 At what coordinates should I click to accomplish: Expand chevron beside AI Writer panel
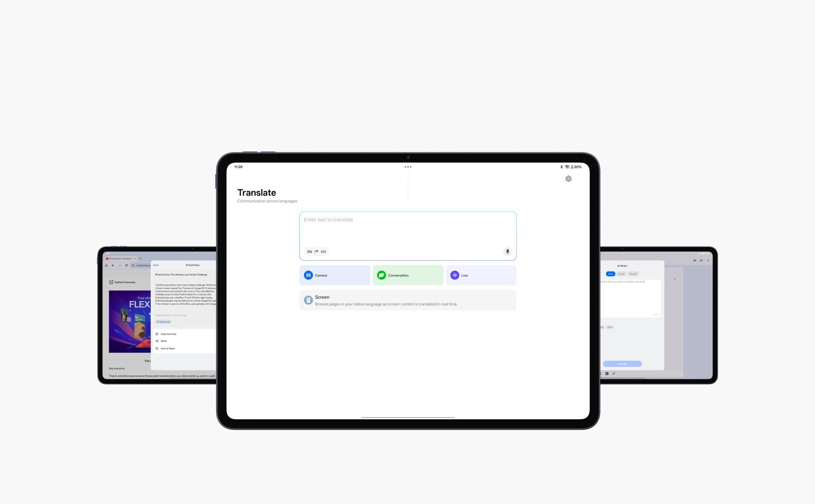[x=675, y=279]
